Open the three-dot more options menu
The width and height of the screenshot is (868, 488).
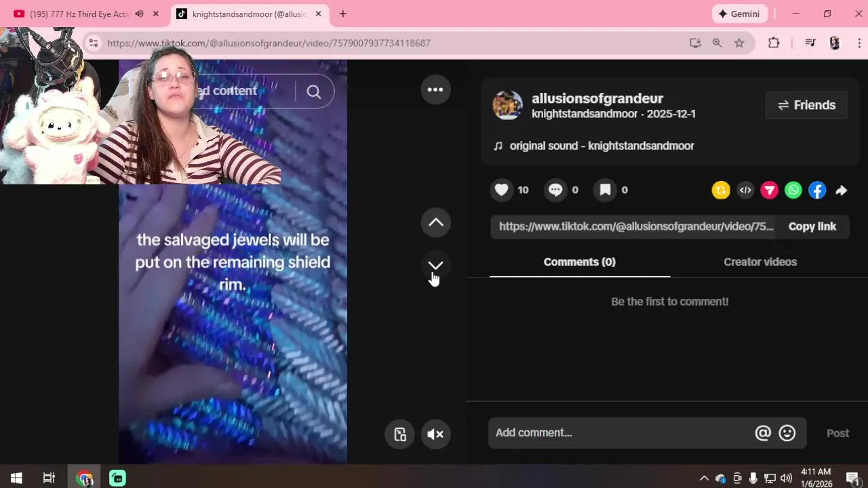(435, 89)
